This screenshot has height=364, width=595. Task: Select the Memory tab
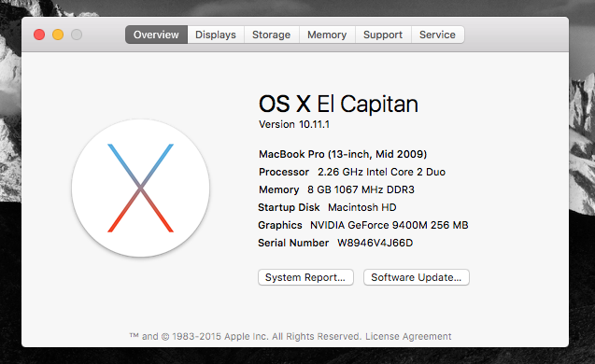click(327, 35)
